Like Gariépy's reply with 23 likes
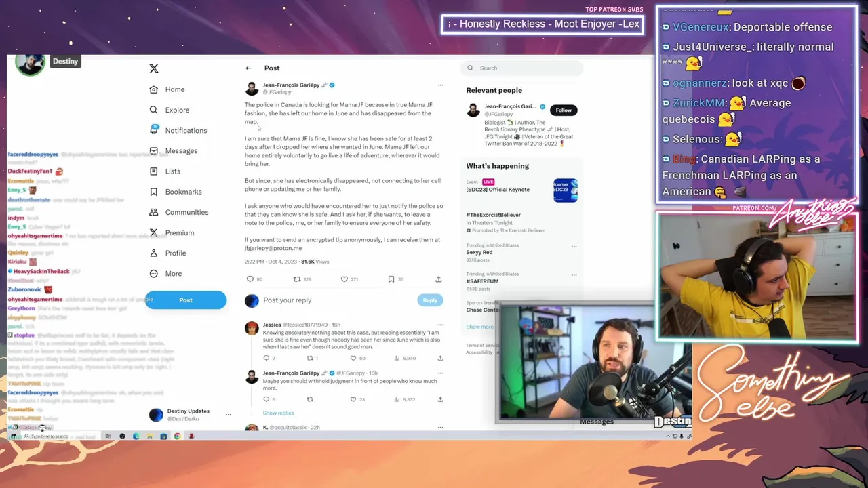Viewport: 868px width, 488px height. pos(353,399)
